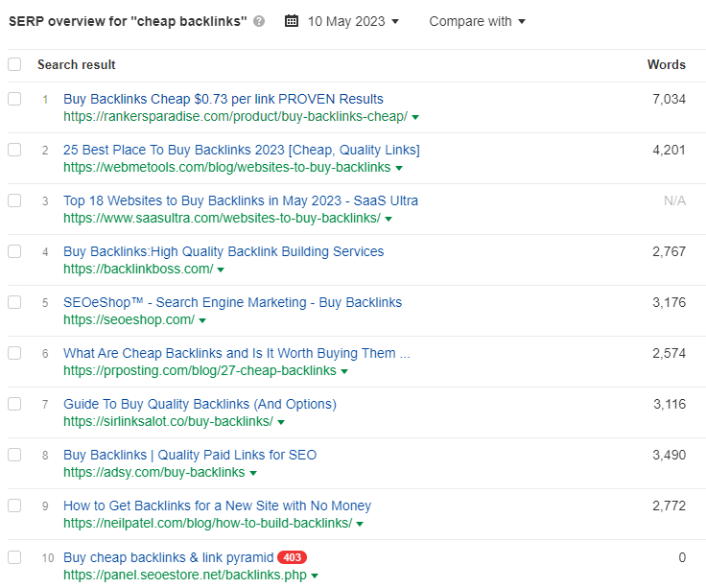Click the neilpatel.com how-to-build-backlinks URL
706x588 pixels.
tap(207, 523)
